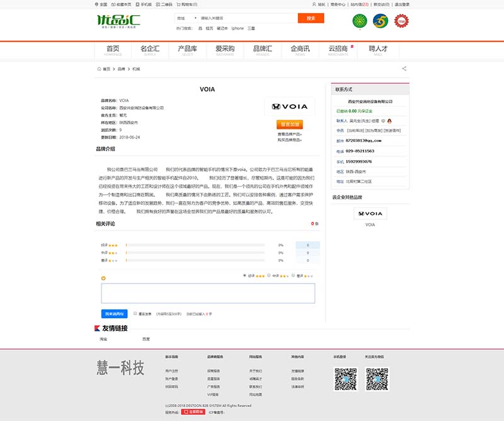The height and width of the screenshot is (421, 504).
Task: Select the 差评 radio button
Action: coord(293,275)
